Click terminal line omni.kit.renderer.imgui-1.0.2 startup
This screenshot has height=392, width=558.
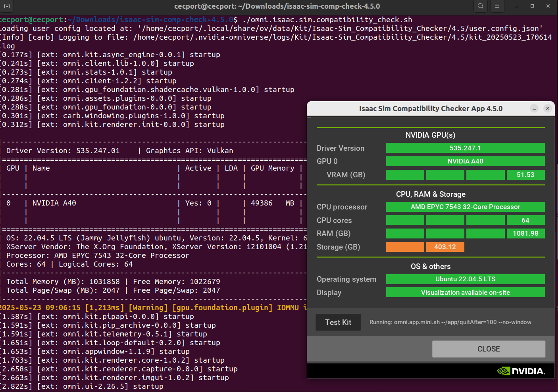pyautogui.click(x=115, y=377)
